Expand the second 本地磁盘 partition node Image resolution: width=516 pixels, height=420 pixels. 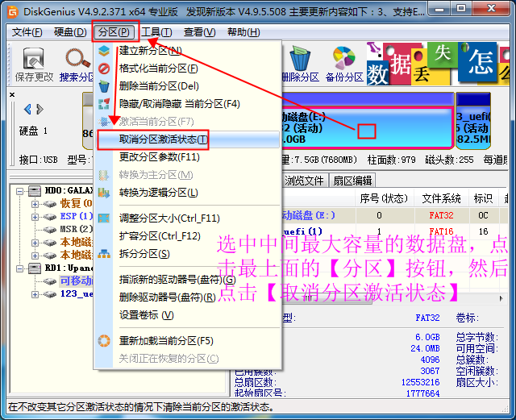pyautogui.click(x=35, y=256)
